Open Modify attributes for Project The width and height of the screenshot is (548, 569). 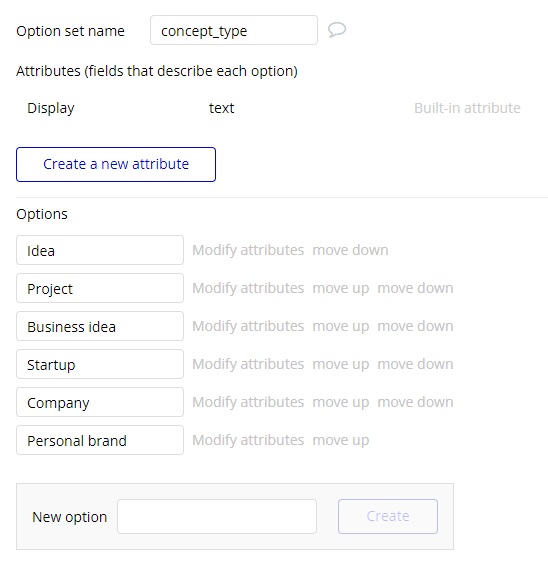[x=248, y=288]
